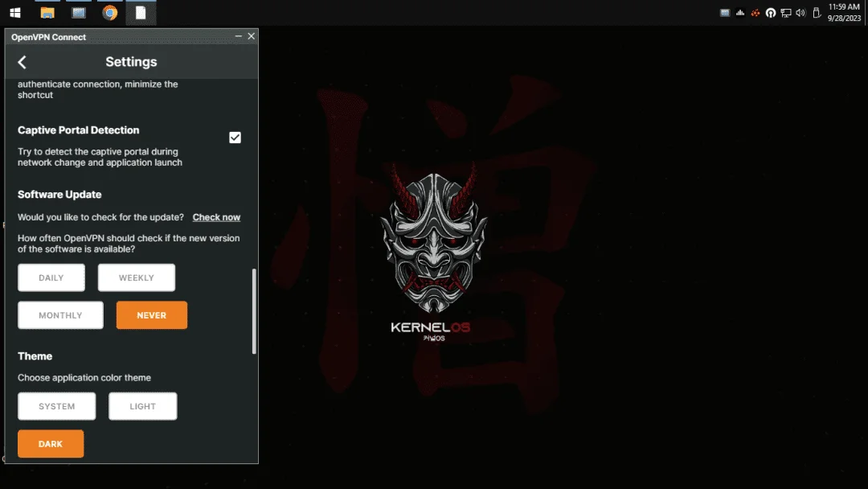This screenshot has width=868, height=489.
Task: Set update check frequency to WEEKLY
Action: 137,277
